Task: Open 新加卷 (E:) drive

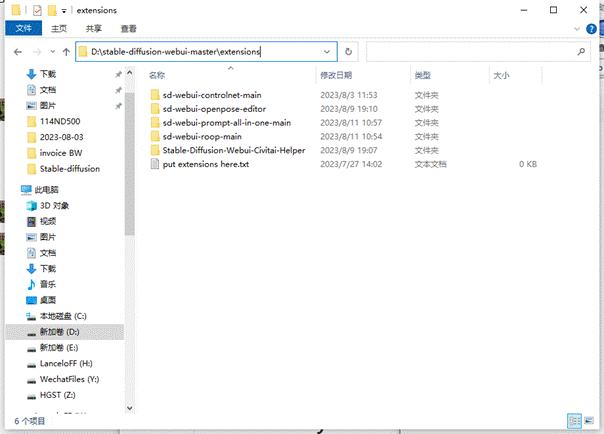Action: point(59,348)
